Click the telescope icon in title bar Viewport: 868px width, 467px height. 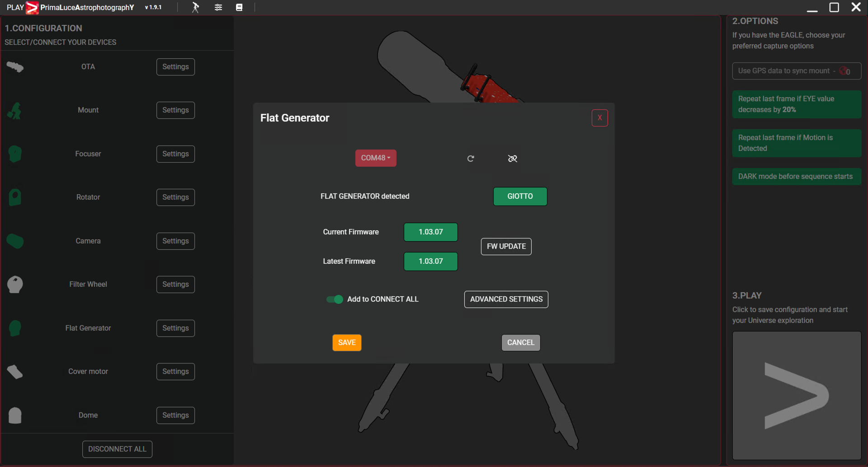[x=195, y=7]
